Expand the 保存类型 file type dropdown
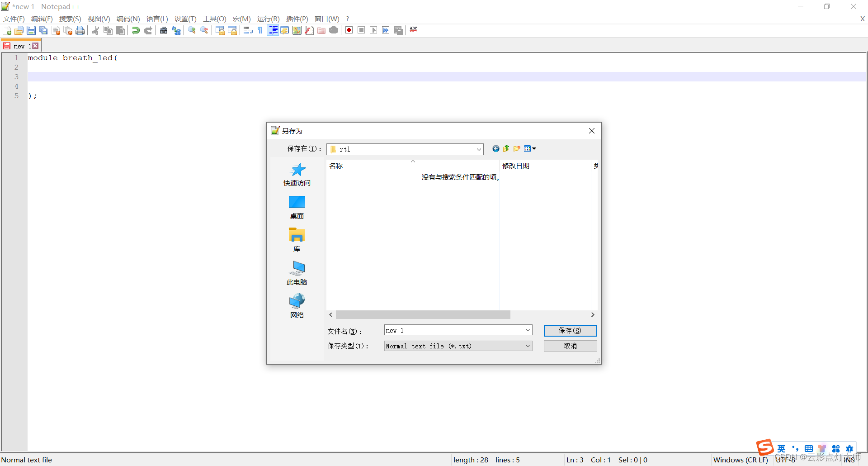Viewport: 868px width, 466px height. [528, 346]
